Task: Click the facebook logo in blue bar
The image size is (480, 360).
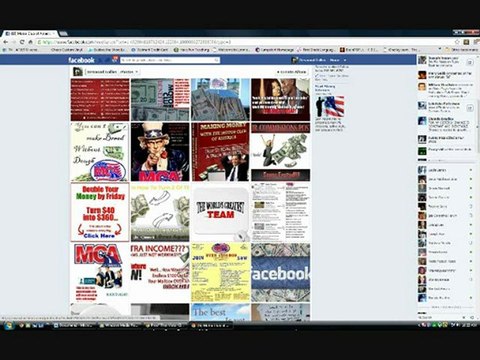Action: pyautogui.click(x=81, y=60)
